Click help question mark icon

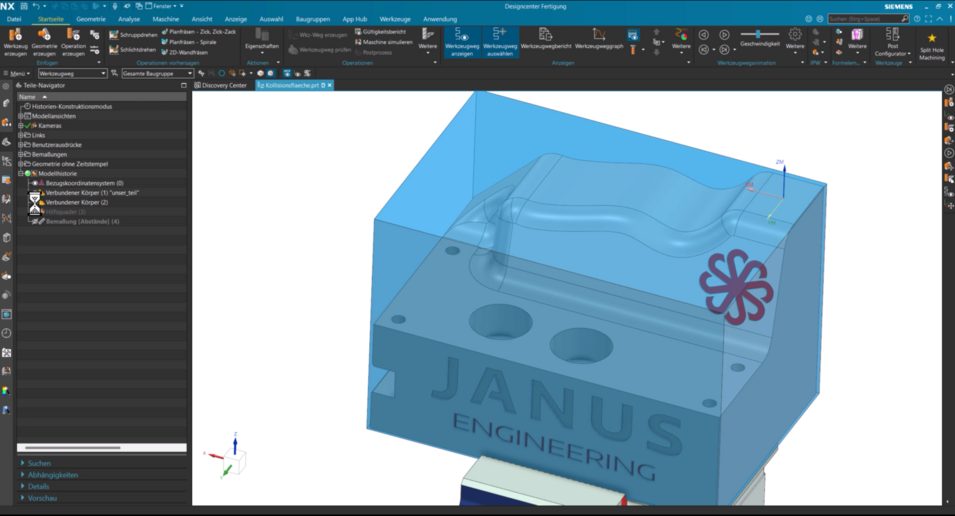[917, 19]
